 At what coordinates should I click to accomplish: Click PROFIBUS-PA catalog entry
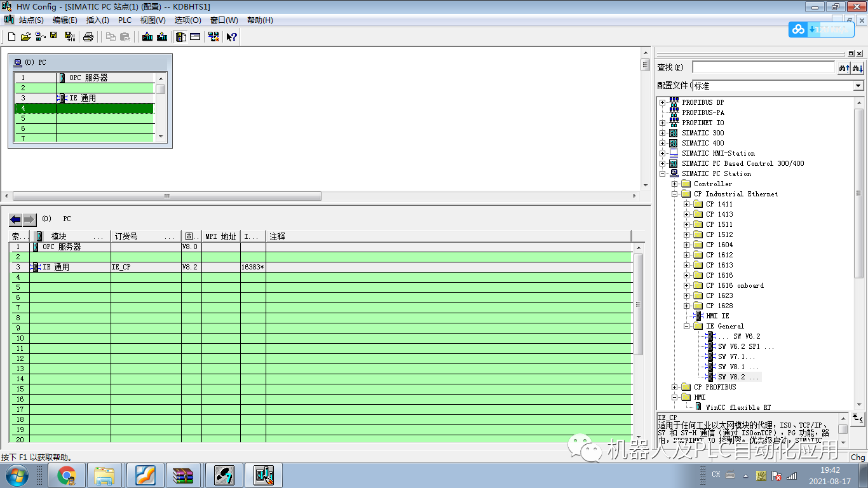click(x=703, y=112)
